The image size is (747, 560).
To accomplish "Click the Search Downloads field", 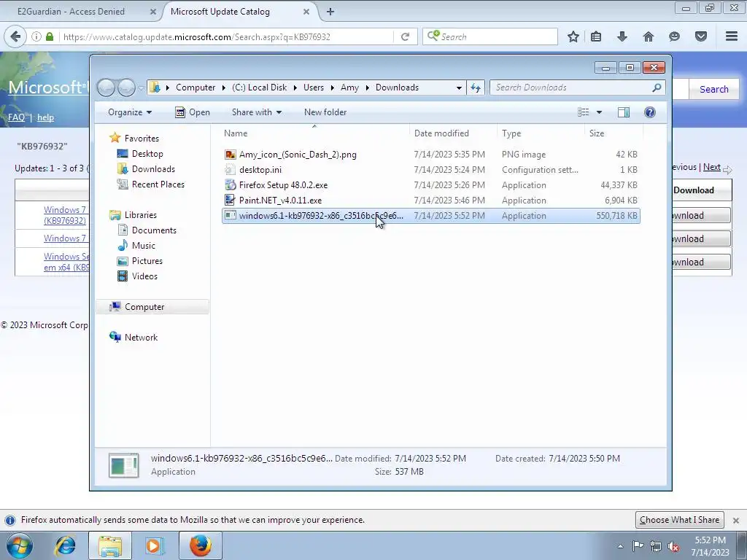I will pos(577,87).
